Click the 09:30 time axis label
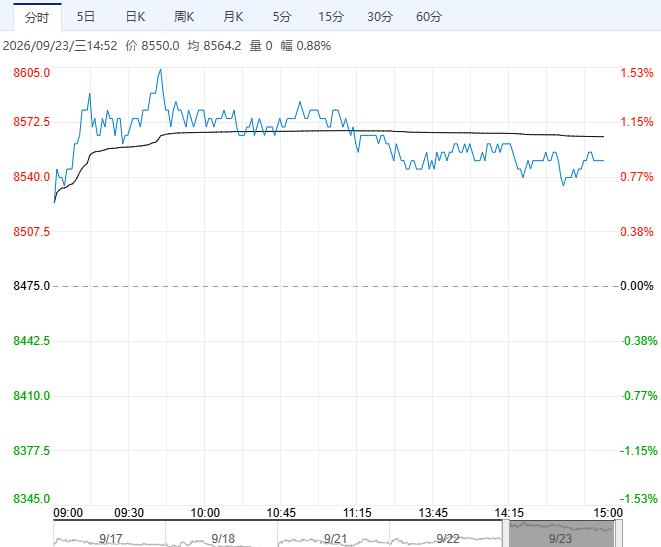Viewport: 661px width, 547px height. [x=129, y=513]
